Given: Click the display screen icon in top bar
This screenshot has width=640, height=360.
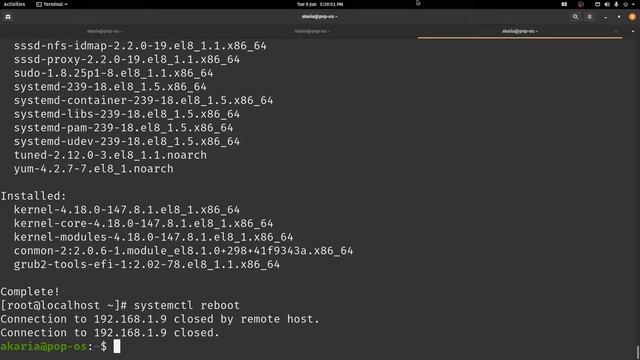Looking at the screenshot, I should [597, 4].
